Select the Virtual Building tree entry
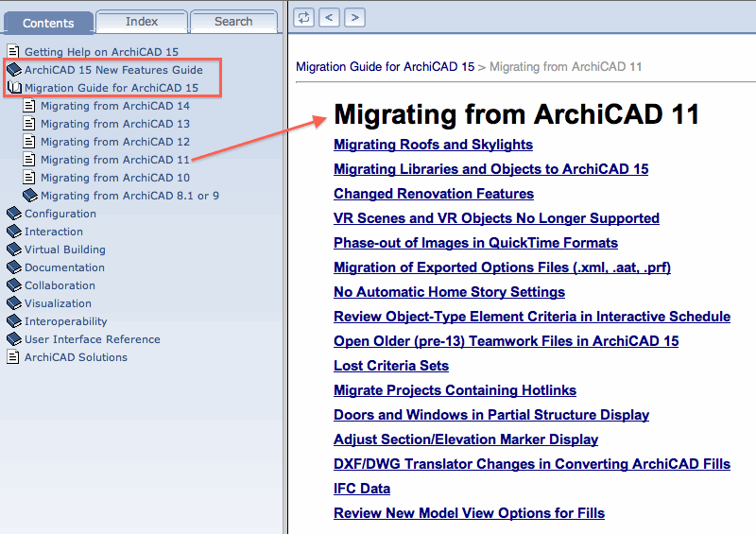Image resolution: width=756 pixels, height=534 pixels. point(65,249)
